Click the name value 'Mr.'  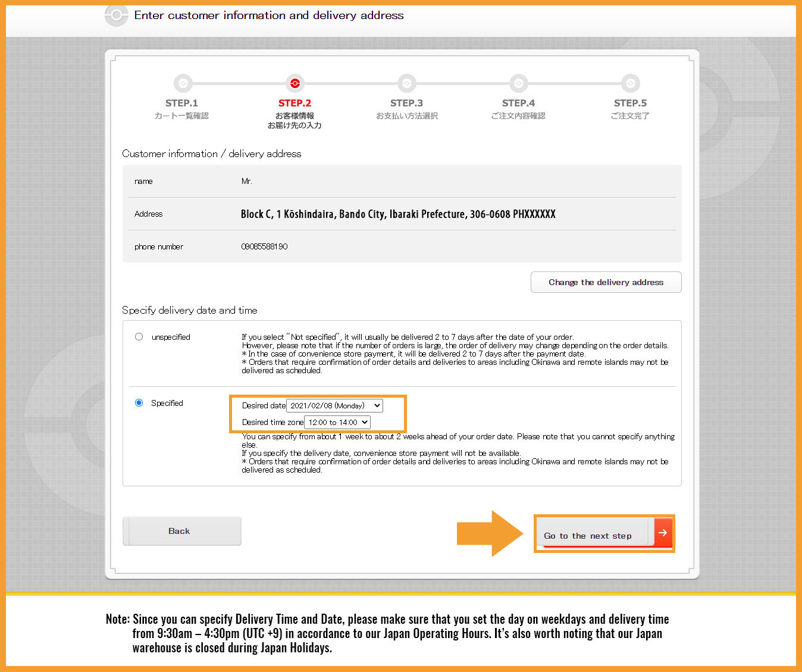[246, 181]
